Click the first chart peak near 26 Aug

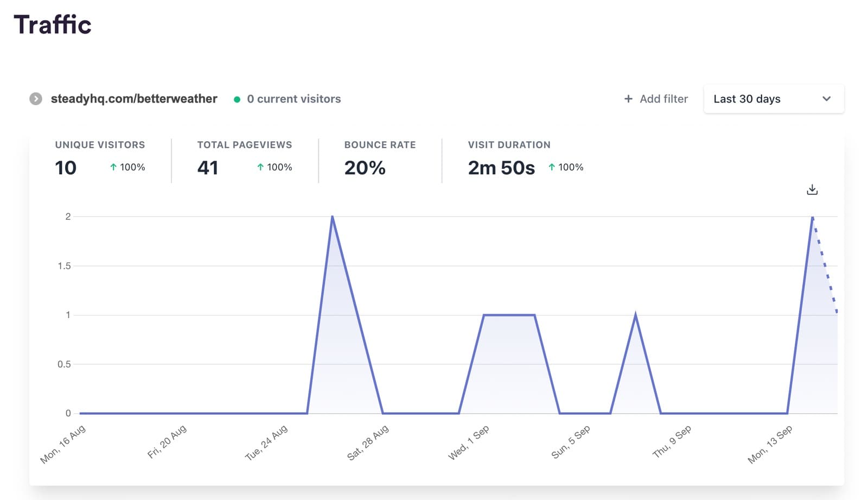pos(332,217)
